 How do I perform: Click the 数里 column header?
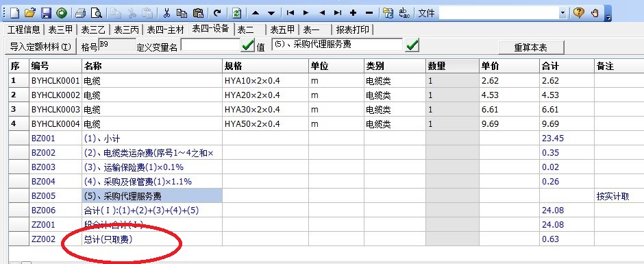pyautogui.click(x=452, y=67)
